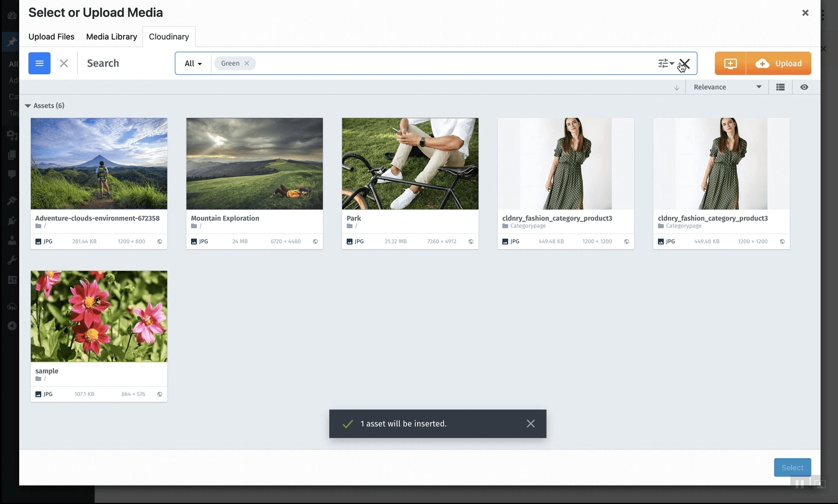Screen dimensions: 838x504
Task: Close the search panel with X icon
Action: (64, 63)
